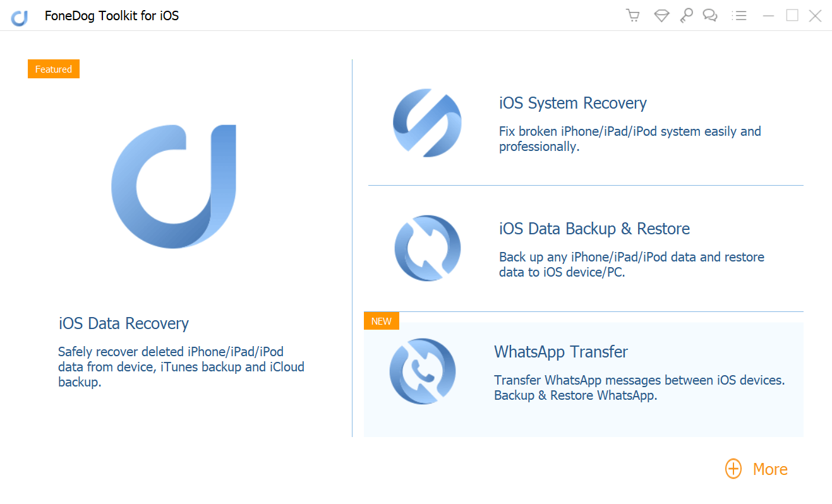Viewport: 832px width, 504px height.
Task: Click the WhatsApp Transfer phone icon
Action: pos(423,371)
